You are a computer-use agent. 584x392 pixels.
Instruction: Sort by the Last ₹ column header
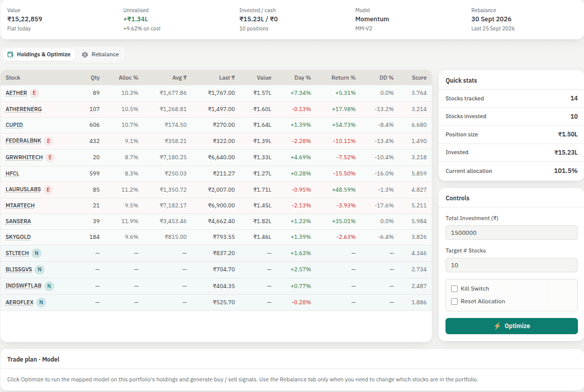[x=227, y=78]
